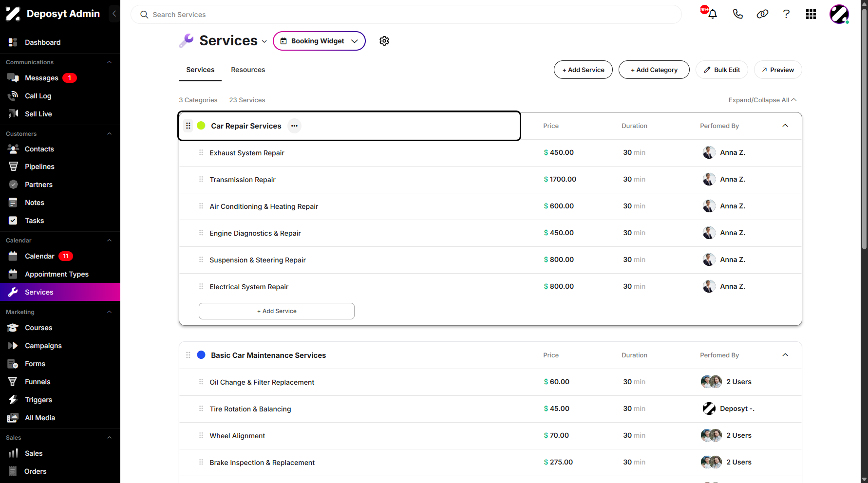Open the notifications bell icon
Screen dimensions: 868x483
tap(713, 14)
